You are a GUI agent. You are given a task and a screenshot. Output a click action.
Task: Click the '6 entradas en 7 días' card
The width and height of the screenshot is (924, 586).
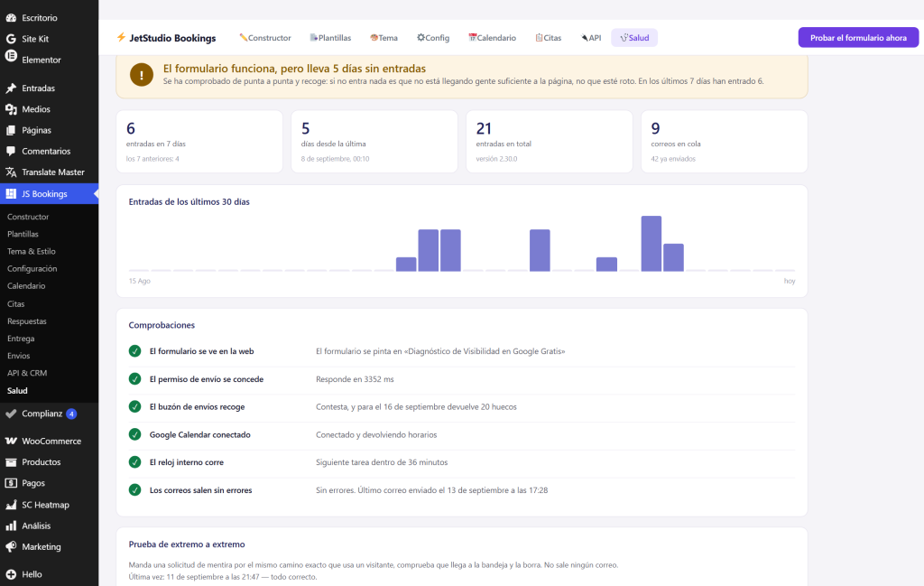(199, 142)
